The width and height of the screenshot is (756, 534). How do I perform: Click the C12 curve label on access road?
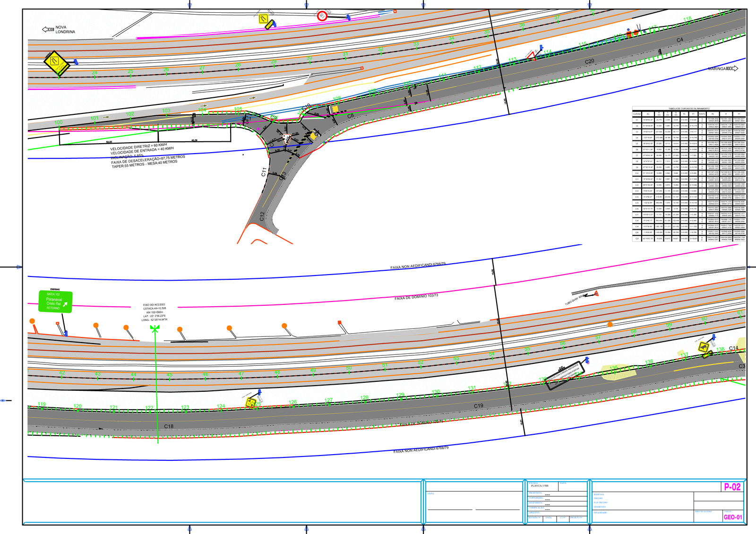click(262, 216)
